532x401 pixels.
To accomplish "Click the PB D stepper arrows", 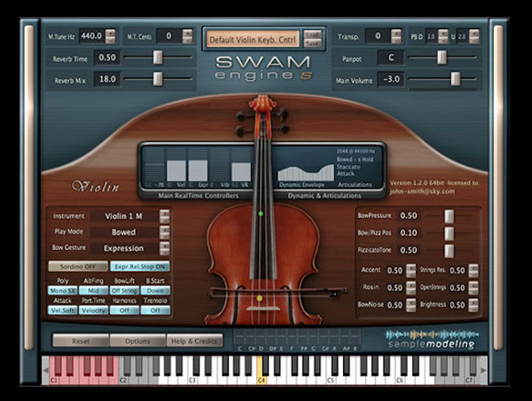I will (x=442, y=36).
